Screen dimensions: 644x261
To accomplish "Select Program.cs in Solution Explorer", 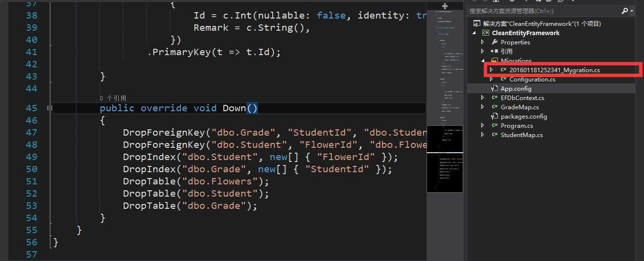I will pos(516,125).
